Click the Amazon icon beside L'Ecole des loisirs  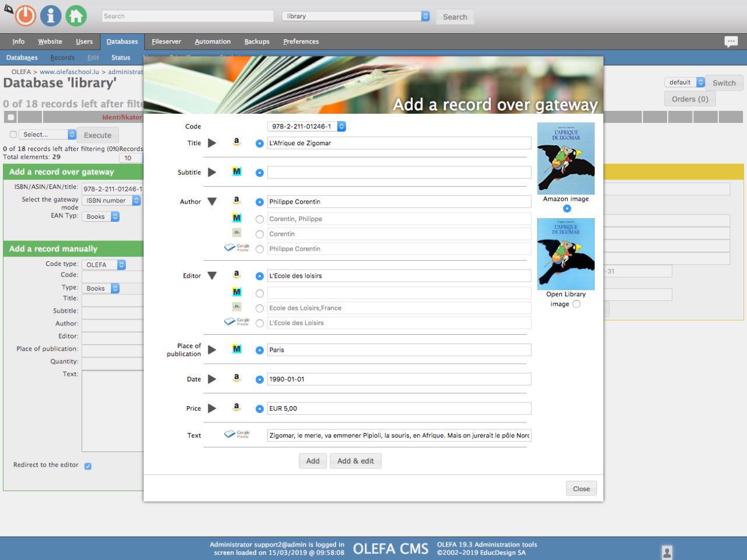point(236,275)
